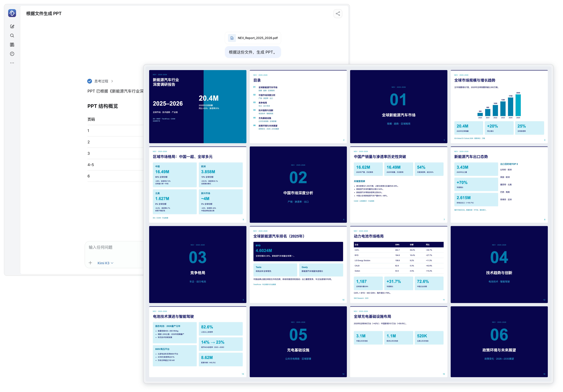The width and height of the screenshot is (563, 392).
Task: Click the 2025 bar in sales chart
Action: [x=518, y=105]
